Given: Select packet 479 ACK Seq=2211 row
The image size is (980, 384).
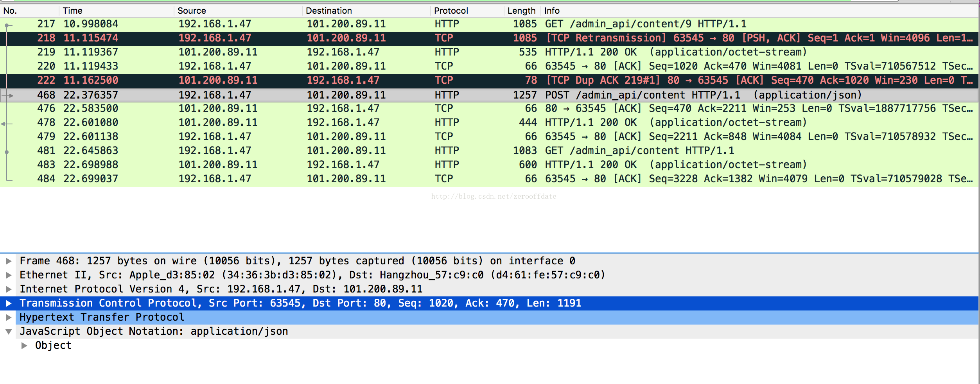Looking at the screenshot, I should (x=489, y=137).
